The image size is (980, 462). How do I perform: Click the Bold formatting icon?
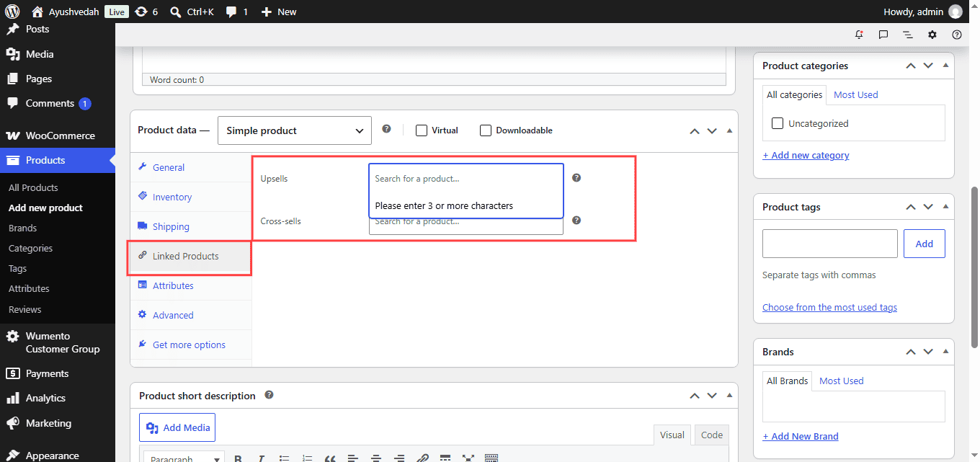coord(238,458)
